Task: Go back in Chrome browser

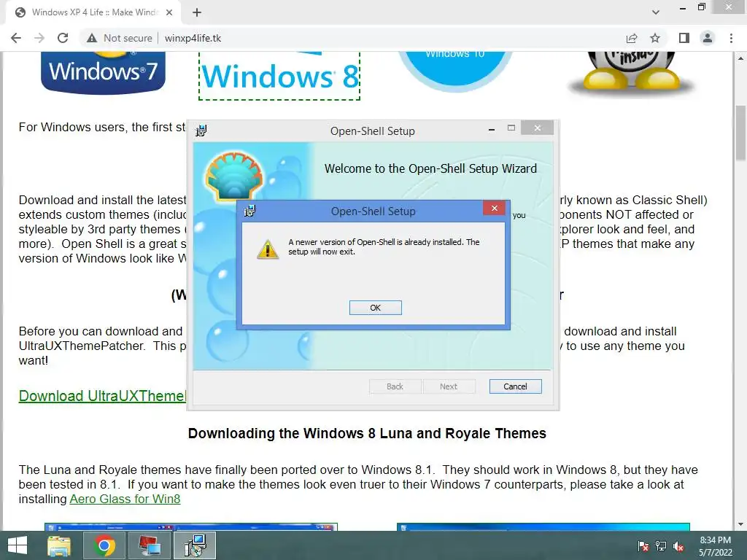Action: point(16,38)
